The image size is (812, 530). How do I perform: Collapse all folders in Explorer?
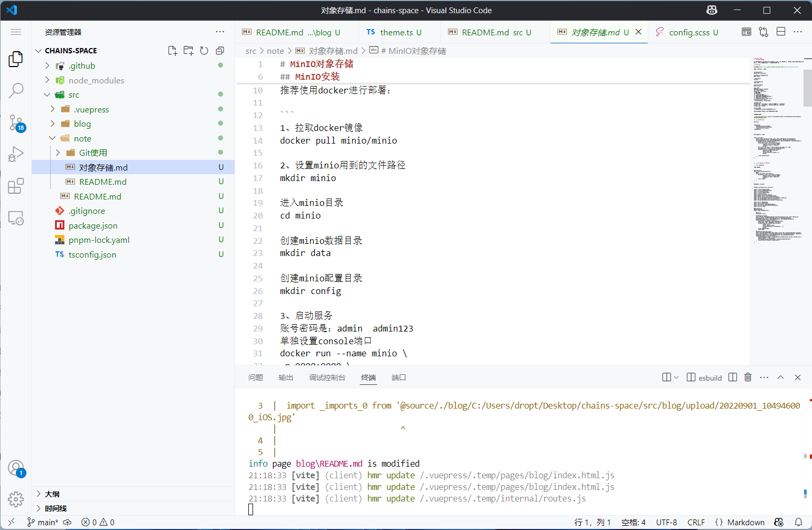(x=220, y=51)
